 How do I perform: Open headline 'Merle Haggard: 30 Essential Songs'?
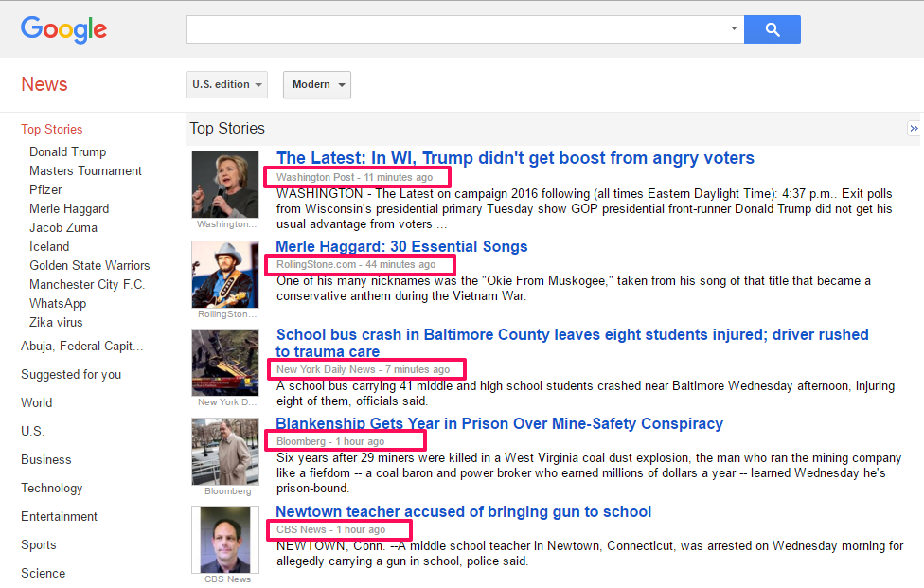(x=401, y=246)
